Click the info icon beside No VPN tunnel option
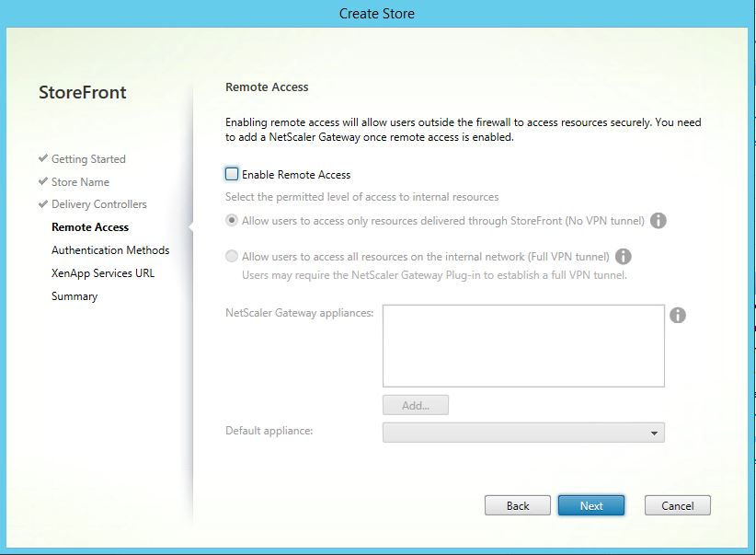The width and height of the screenshot is (756, 555). [659, 221]
